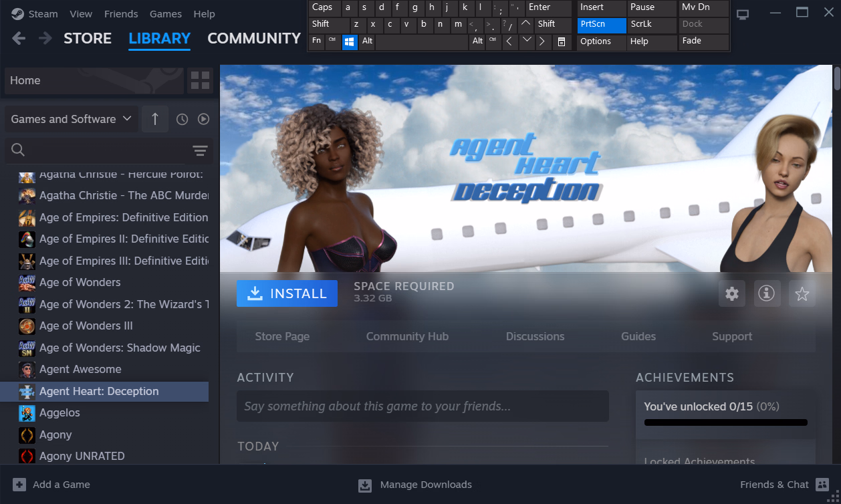Click the achievements progress bar
Viewport: 841px width, 504px height.
click(x=725, y=422)
